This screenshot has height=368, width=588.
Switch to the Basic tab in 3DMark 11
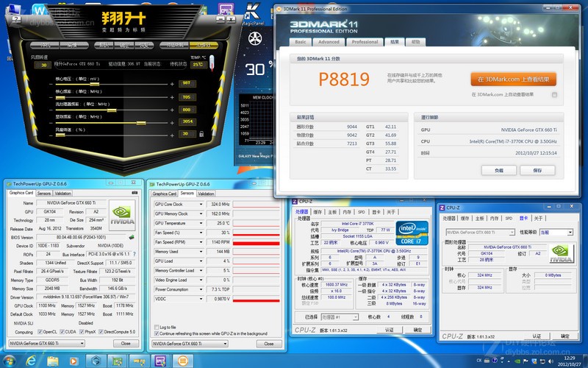point(301,42)
